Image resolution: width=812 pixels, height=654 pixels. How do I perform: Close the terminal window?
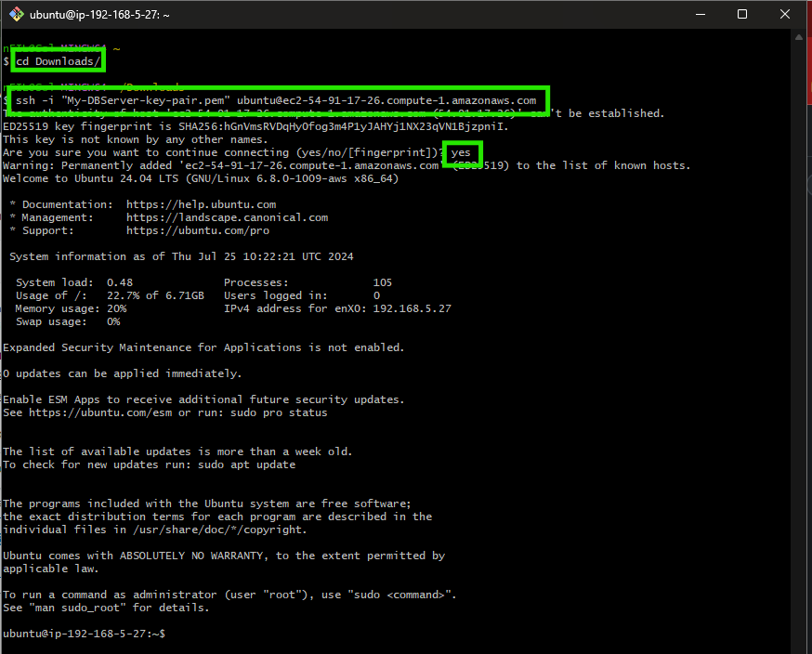tap(785, 14)
